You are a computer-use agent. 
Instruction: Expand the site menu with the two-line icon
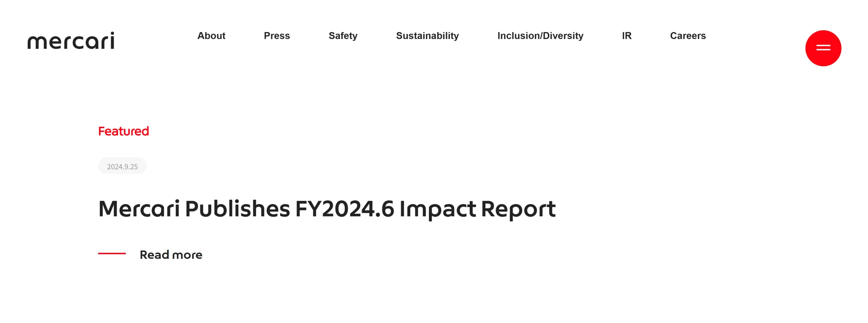(823, 48)
